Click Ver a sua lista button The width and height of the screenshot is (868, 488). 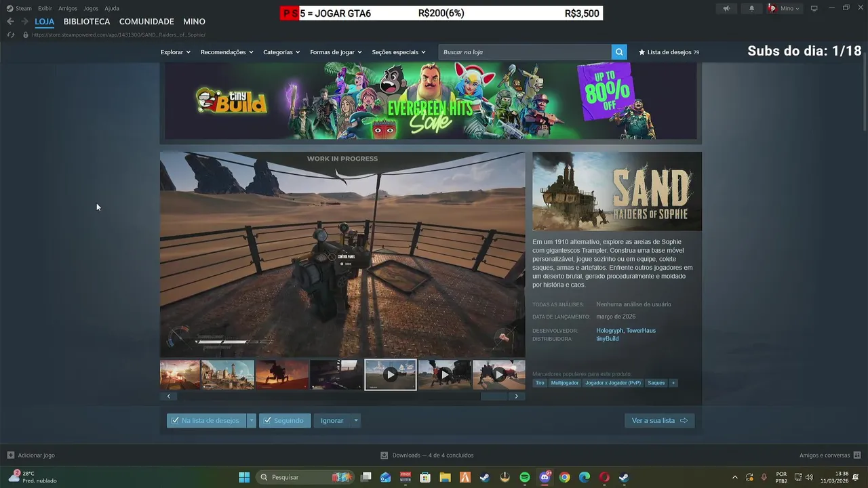pos(659,420)
